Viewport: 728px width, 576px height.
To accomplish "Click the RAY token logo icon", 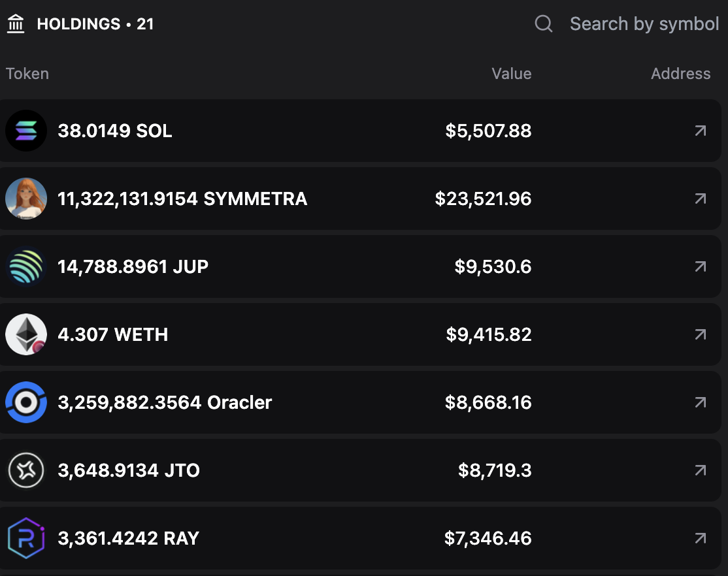I will click(x=26, y=538).
